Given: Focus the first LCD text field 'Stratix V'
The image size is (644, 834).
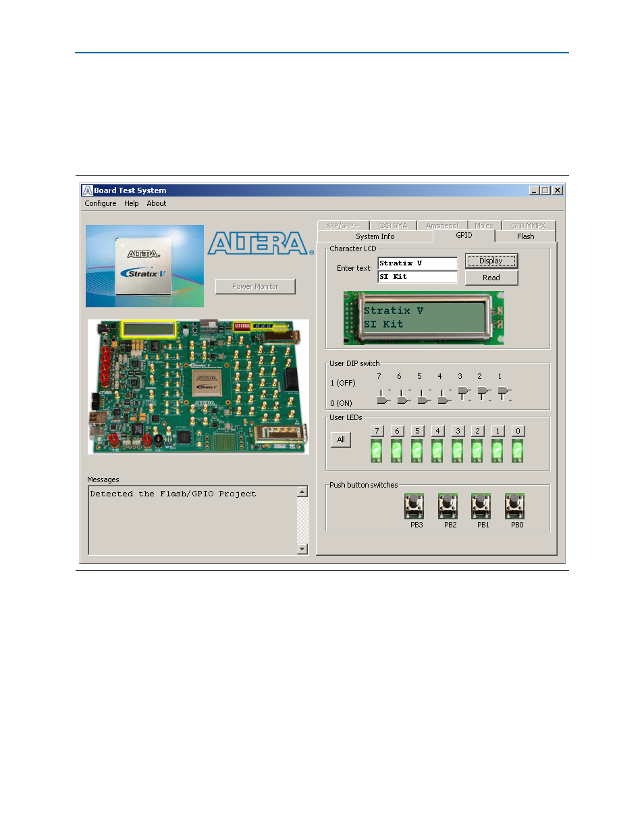Looking at the screenshot, I should 417,263.
